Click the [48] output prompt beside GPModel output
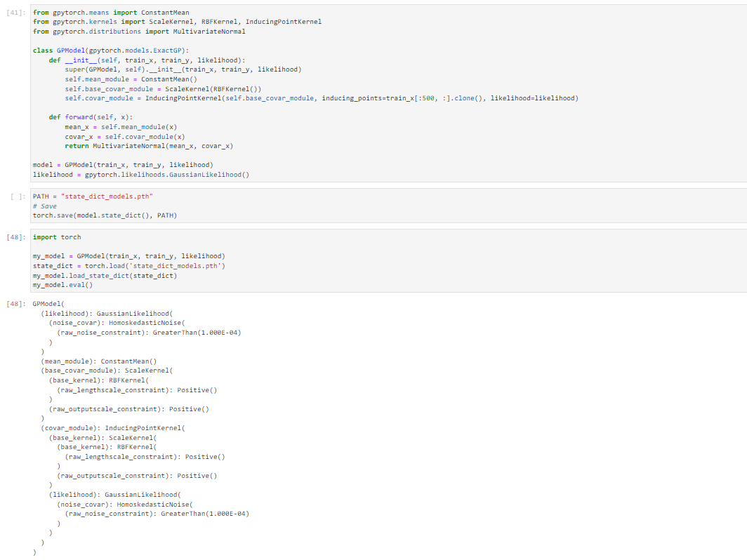 (19, 304)
